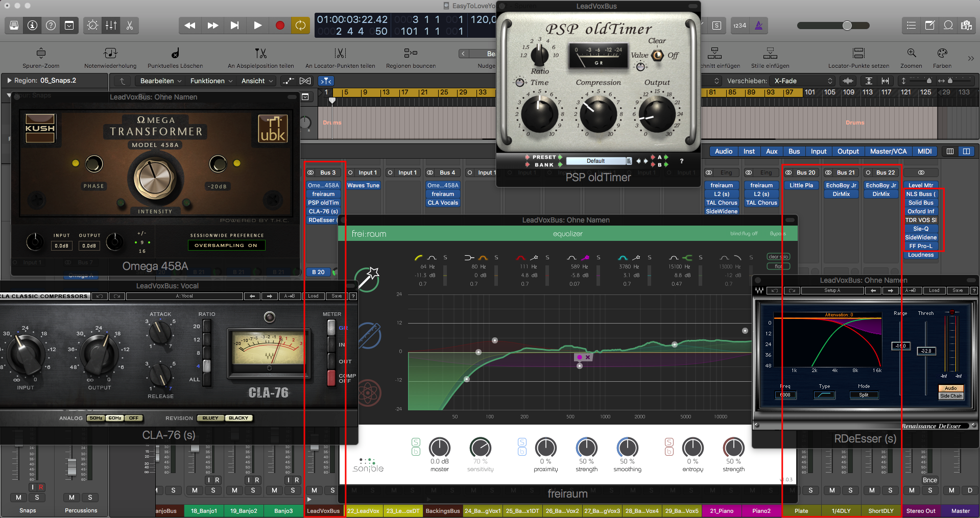Select the Output mixer filter tab

coord(848,152)
